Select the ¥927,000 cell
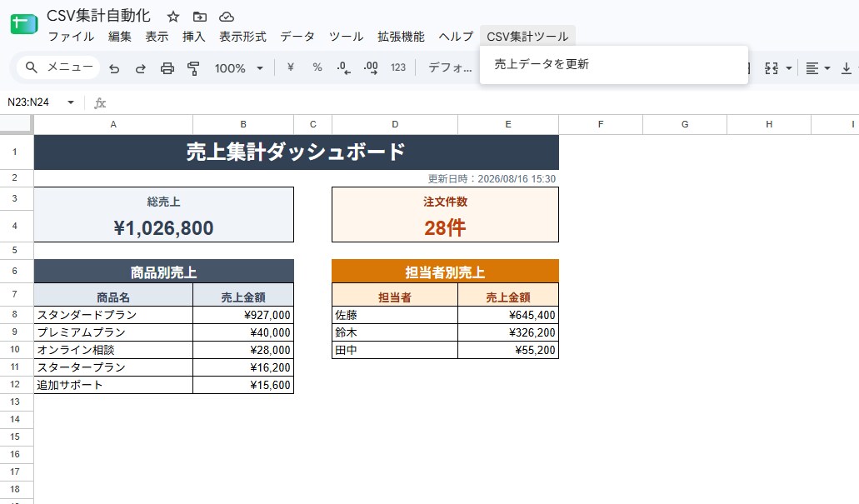The image size is (859, 504). (243, 315)
